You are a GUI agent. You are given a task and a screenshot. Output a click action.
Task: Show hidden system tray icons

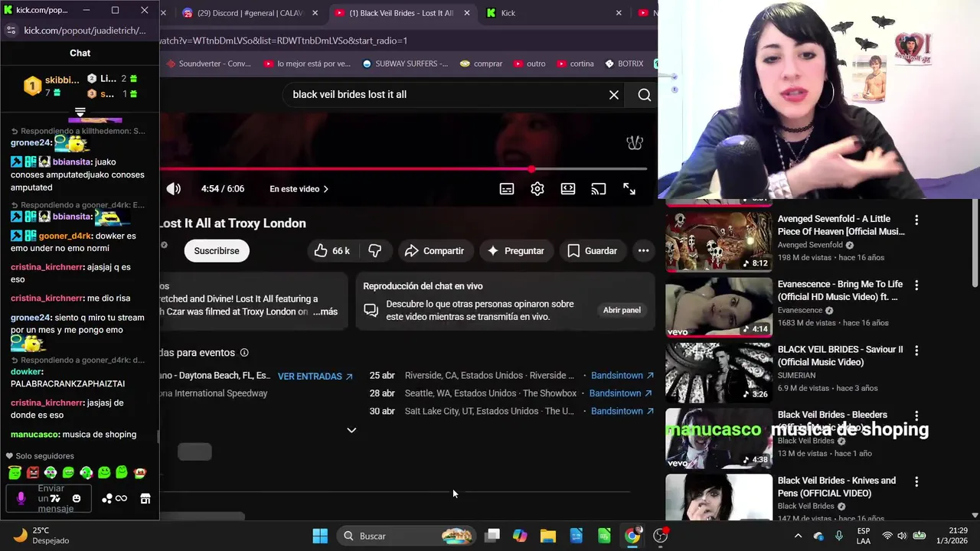point(798,536)
